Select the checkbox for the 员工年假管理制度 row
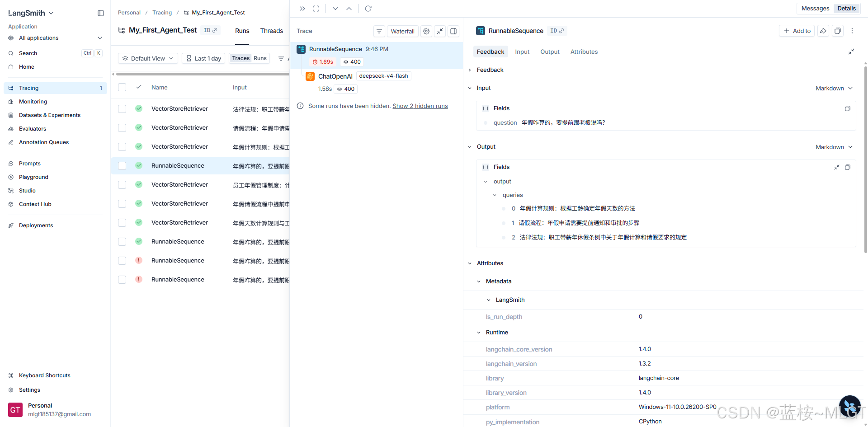Screen dimensions: 868x427 pyautogui.click(x=122, y=185)
